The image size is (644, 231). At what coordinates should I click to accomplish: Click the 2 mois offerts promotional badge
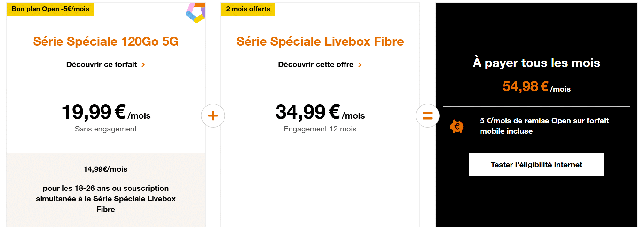click(x=248, y=9)
